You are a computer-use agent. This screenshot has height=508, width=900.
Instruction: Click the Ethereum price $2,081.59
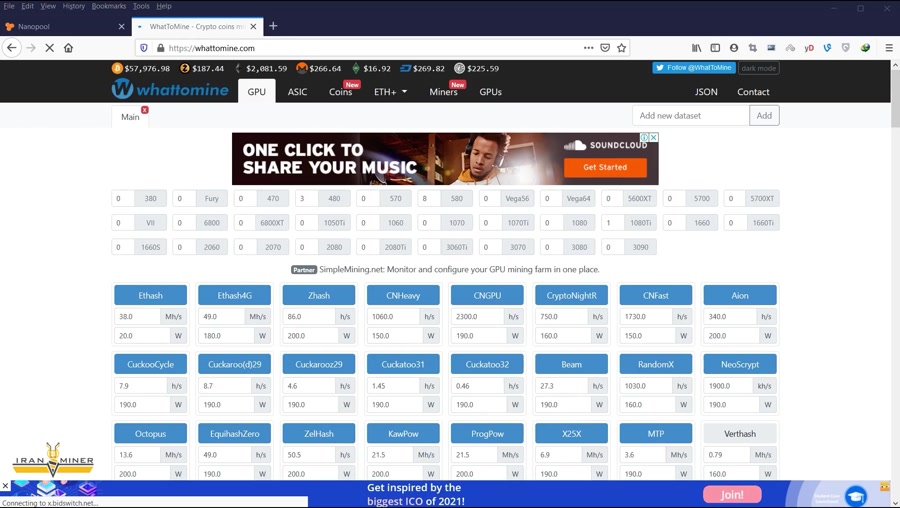click(266, 68)
